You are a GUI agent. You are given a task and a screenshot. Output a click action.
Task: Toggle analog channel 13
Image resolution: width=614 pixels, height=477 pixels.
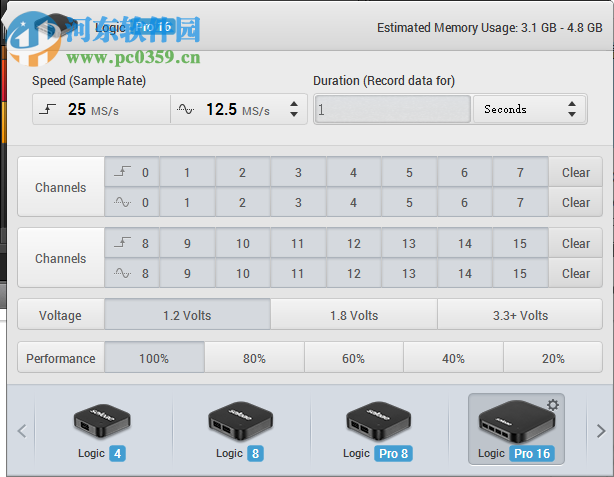pos(409,273)
